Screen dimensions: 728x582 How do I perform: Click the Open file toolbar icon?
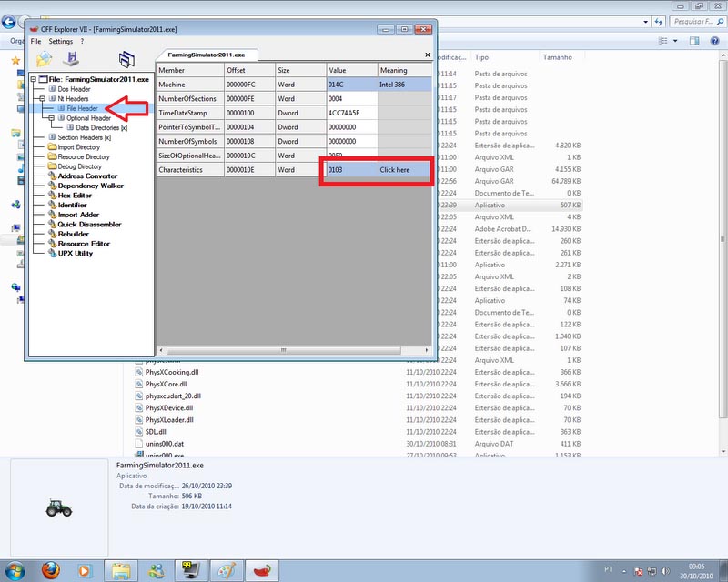(x=44, y=60)
